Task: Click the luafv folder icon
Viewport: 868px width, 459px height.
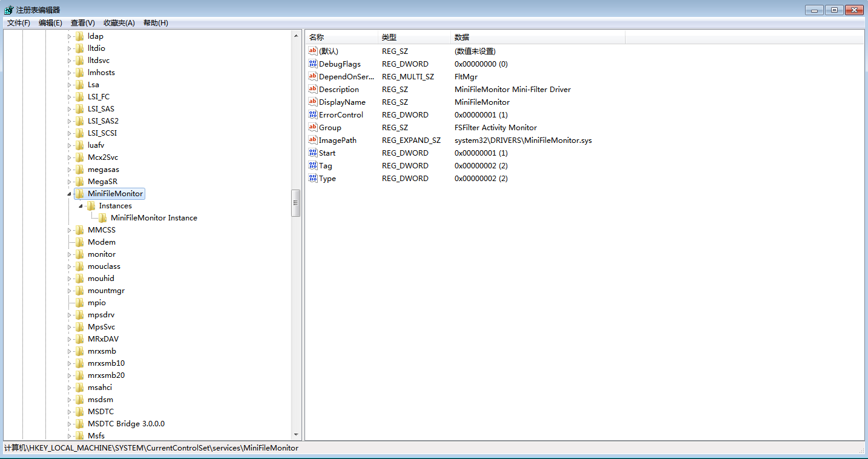Action: coord(80,145)
